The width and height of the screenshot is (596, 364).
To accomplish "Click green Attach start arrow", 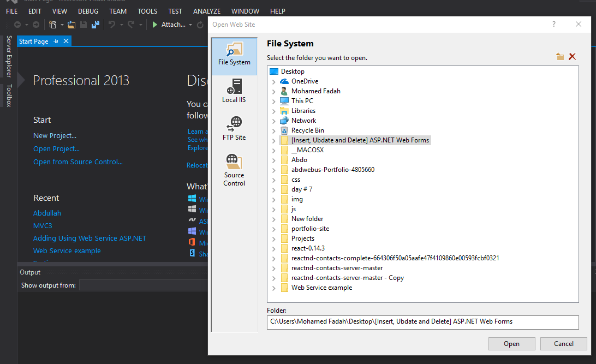I will click(x=154, y=25).
